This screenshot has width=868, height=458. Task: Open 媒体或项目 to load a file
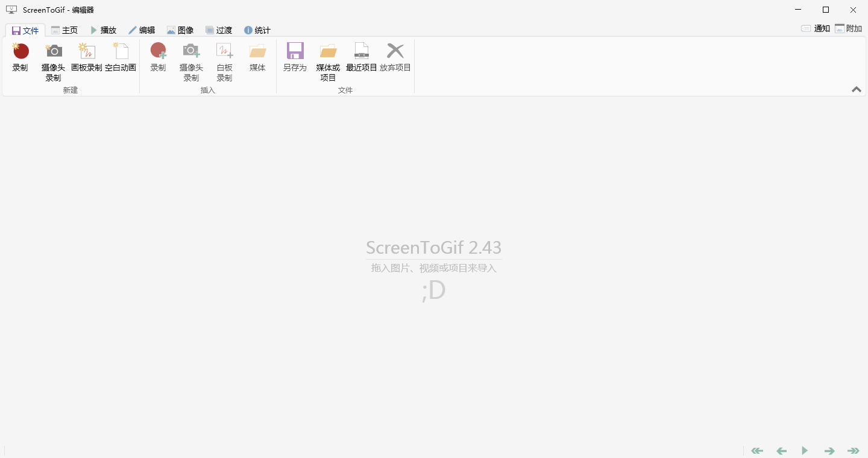coord(328,52)
